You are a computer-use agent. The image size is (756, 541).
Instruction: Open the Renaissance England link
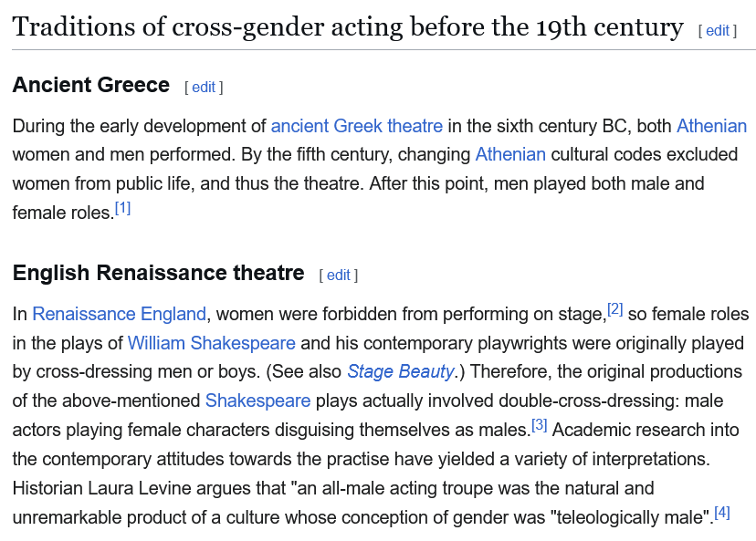pos(119,314)
